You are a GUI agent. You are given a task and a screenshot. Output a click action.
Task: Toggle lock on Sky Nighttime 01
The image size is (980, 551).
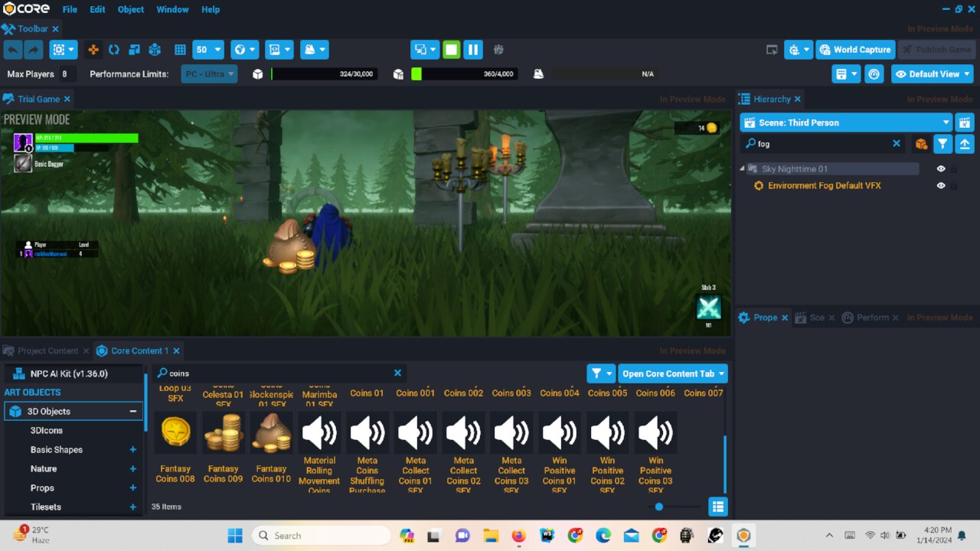tap(954, 168)
